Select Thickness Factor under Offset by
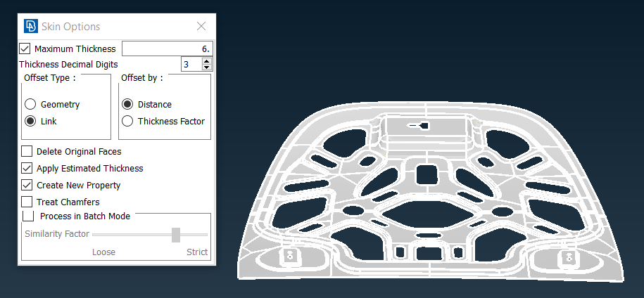The height and width of the screenshot is (298, 644). 127,121
